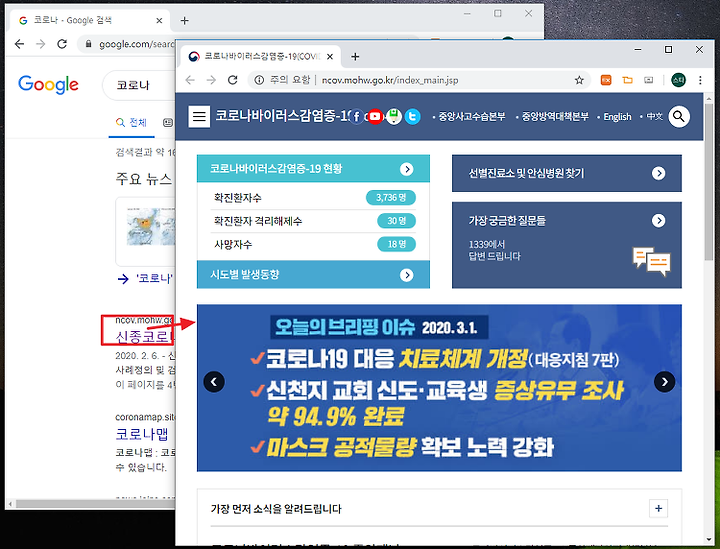Open the green blog icon in the site header

(x=394, y=117)
